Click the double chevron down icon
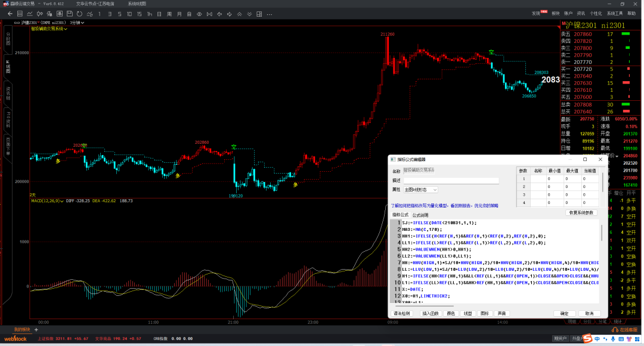 click(x=249, y=14)
